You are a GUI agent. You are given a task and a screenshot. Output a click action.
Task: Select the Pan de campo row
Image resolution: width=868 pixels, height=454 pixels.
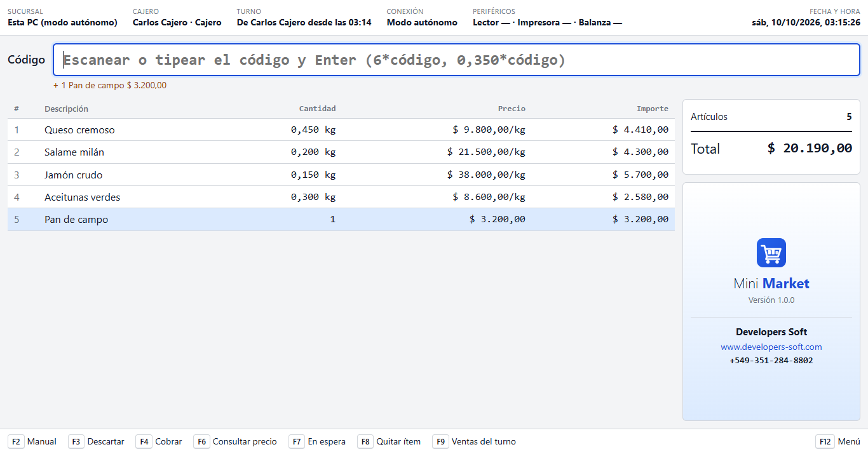[x=341, y=220]
